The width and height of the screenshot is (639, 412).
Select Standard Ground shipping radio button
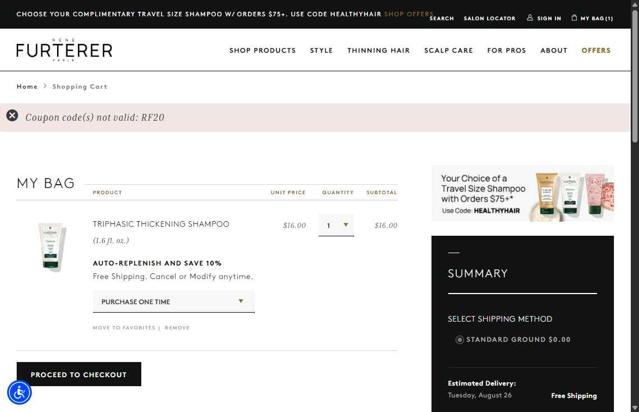point(459,339)
